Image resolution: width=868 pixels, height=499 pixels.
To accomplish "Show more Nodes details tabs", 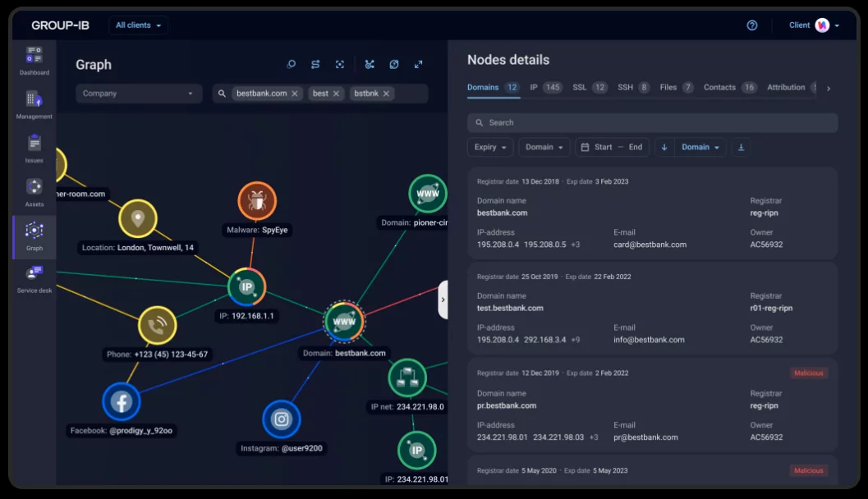I will (x=828, y=89).
